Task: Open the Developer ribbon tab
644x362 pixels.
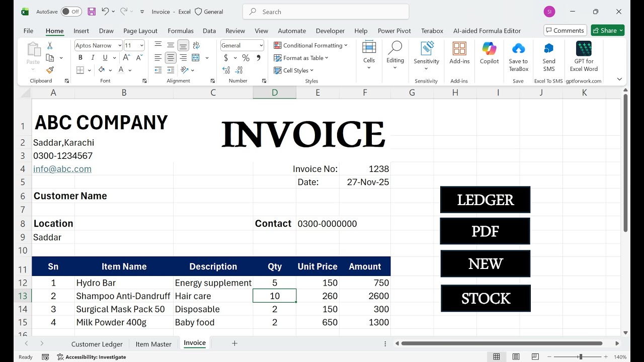Action: (x=330, y=31)
